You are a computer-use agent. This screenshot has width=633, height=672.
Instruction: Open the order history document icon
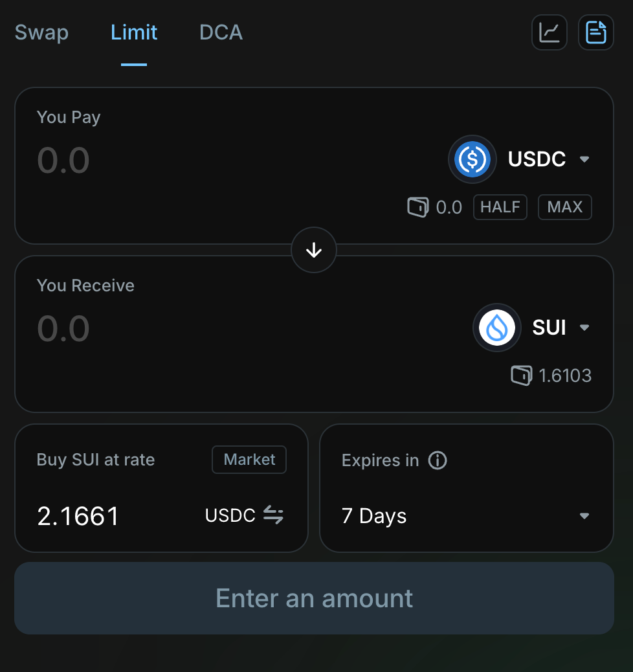[595, 32]
